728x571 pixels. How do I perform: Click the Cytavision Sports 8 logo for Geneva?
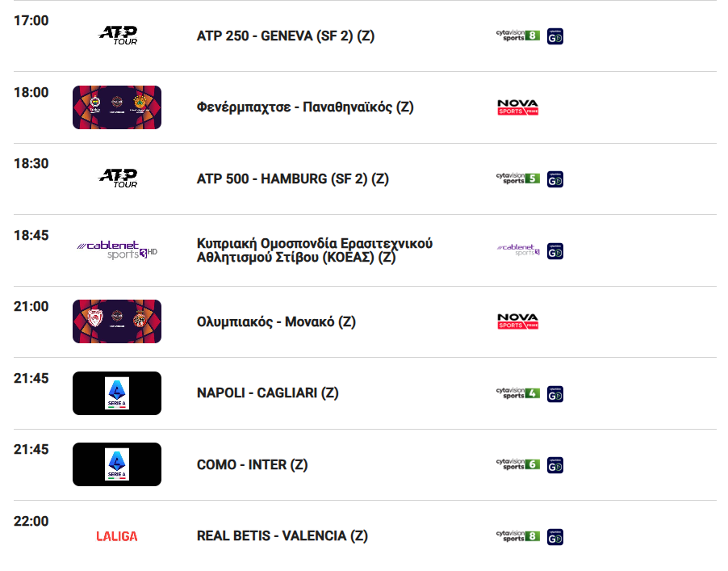pos(517,36)
